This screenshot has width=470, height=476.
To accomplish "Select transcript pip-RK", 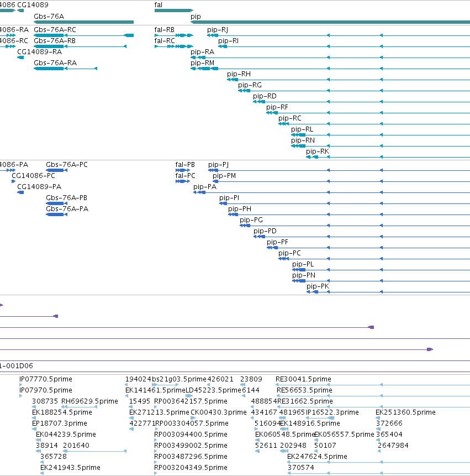I will tap(318, 151).
